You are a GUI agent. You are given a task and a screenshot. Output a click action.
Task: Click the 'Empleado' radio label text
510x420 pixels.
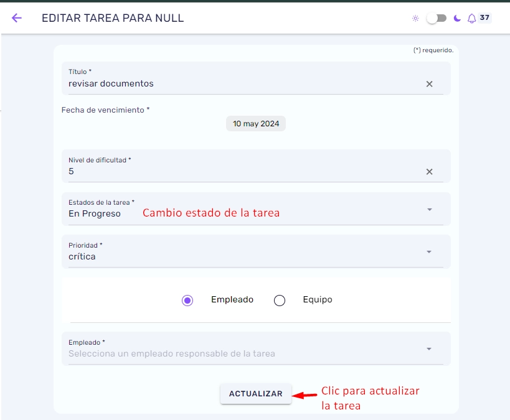(232, 299)
